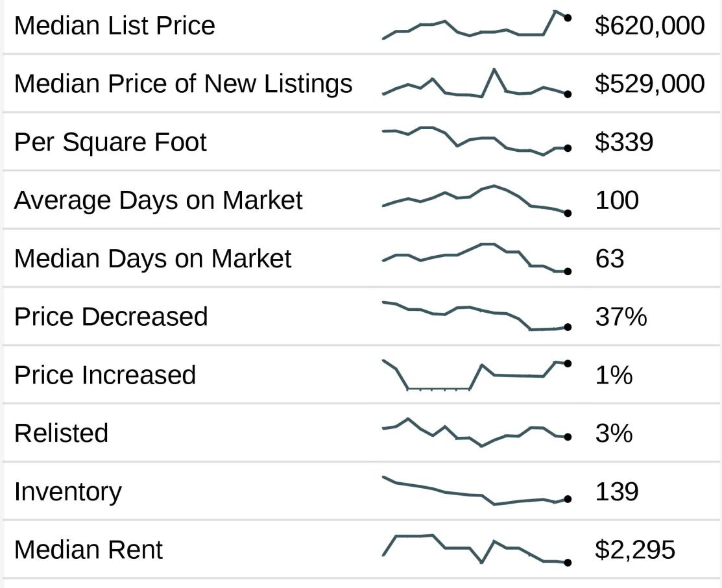Click the Price Increased sparkline chart
722x588 pixels.
(x=476, y=375)
